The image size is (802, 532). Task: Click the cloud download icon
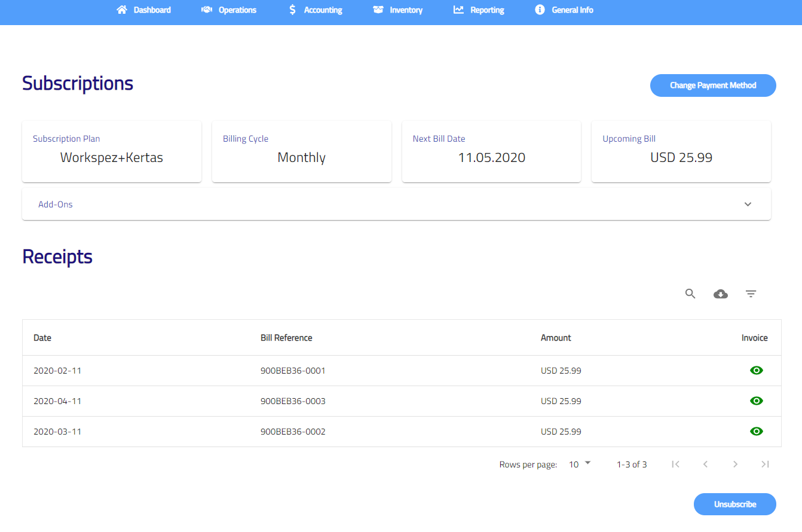[721, 293]
